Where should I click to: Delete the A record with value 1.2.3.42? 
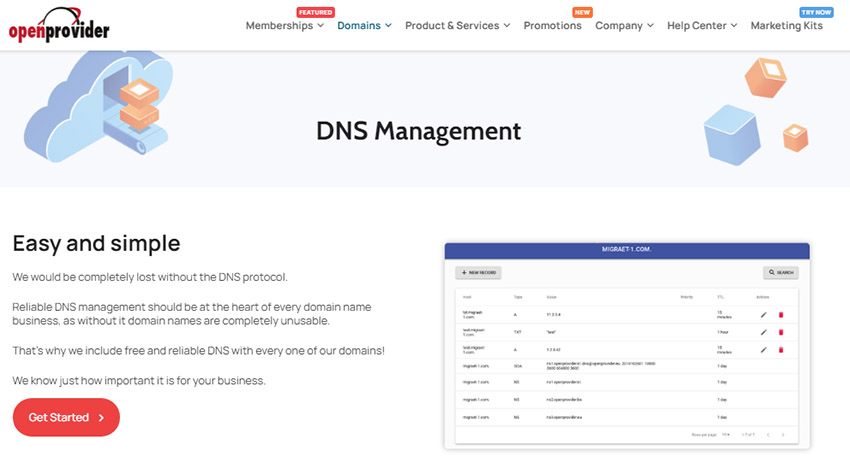pos(781,350)
